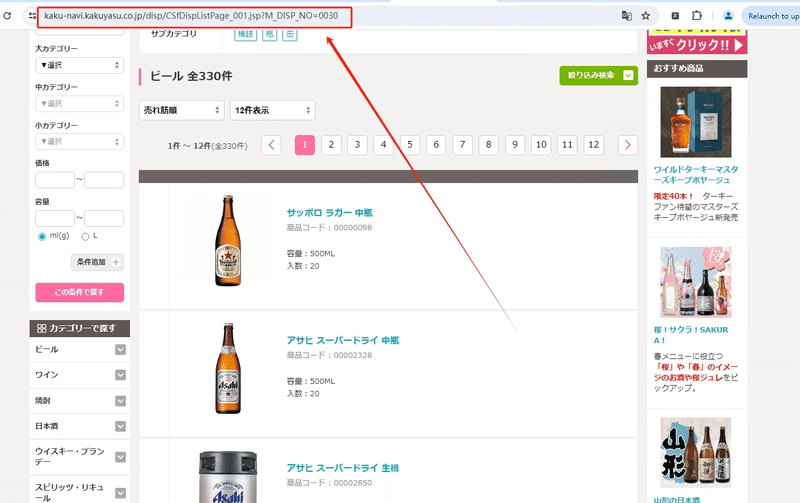
Task: Select page 8 in pagination
Action: [x=489, y=145]
